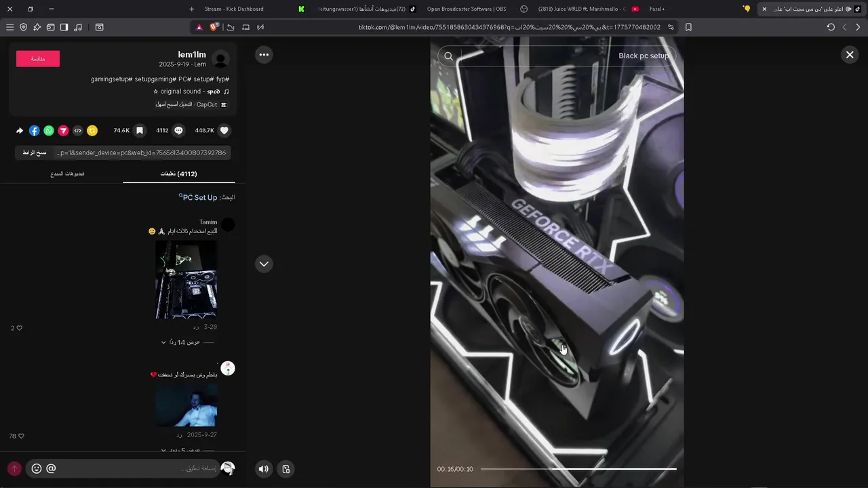The image size is (868, 488).
Task: Open the screenshot search icon in browser toolbar
Action: 100,27
